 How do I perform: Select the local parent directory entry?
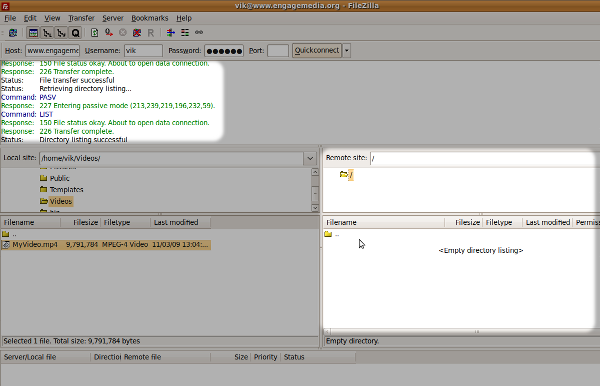(x=106, y=234)
